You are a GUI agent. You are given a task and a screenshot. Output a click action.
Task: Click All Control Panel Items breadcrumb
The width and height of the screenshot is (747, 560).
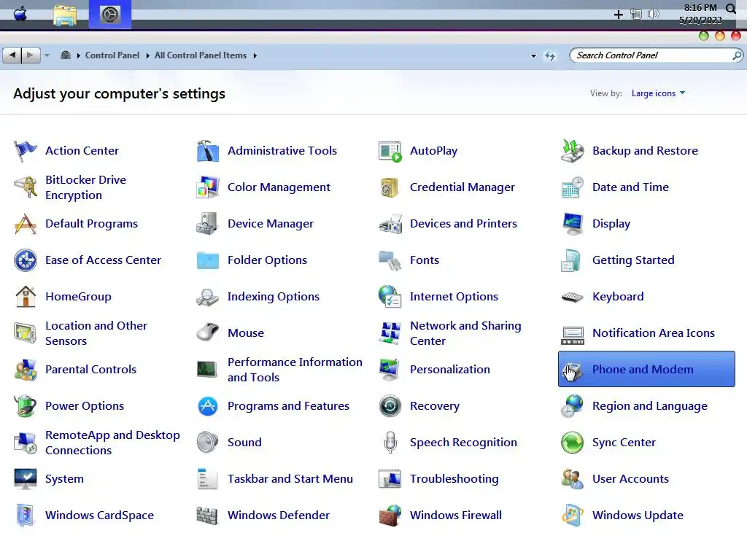201,55
